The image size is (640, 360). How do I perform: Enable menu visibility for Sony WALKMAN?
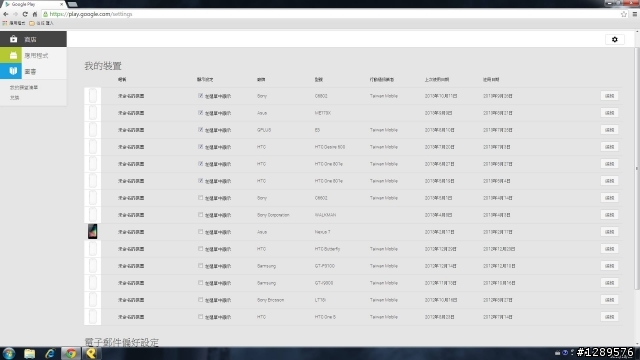point(200,215)
